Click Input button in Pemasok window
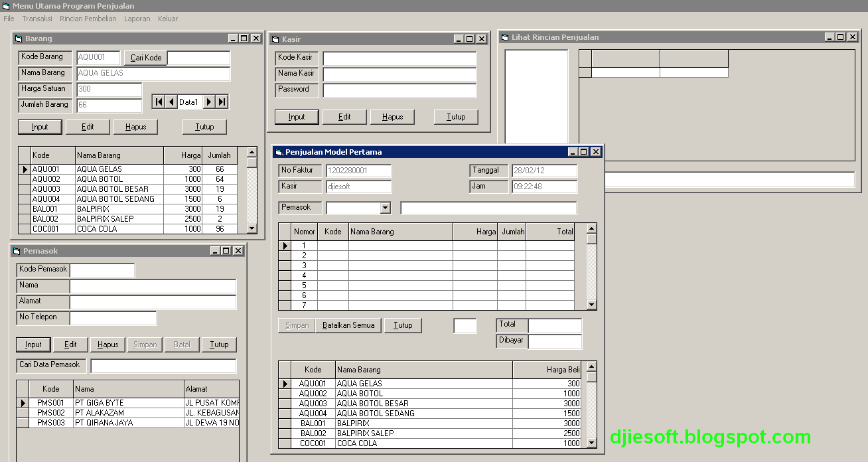868x462 pixels. tap(33, 345)
